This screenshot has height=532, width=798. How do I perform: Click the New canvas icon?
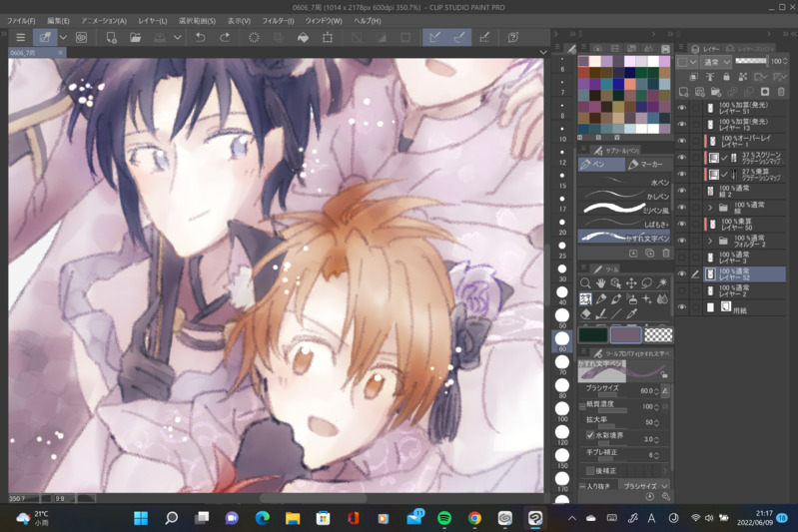coord(111,38)
